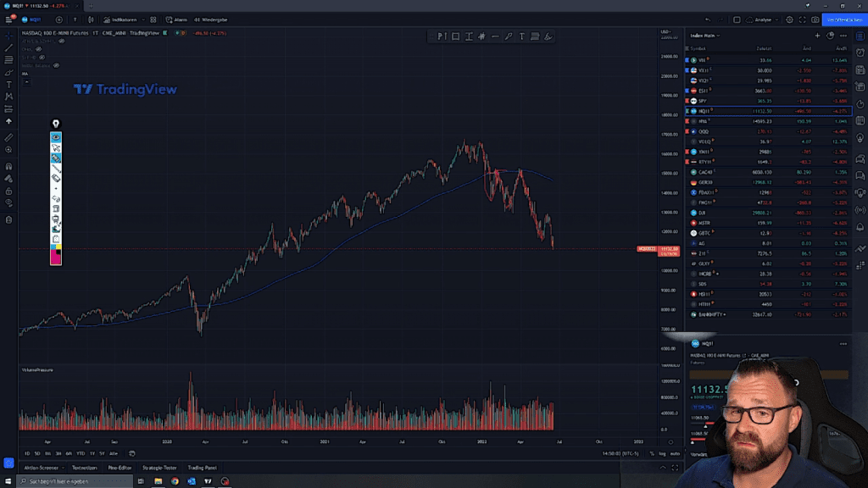Expand the Index Main watchlist dropdown
Screen dimensions: 868x488
717,36
